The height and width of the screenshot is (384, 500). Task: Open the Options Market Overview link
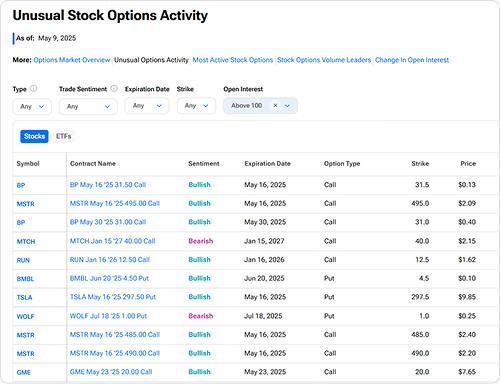click(72, 60)
